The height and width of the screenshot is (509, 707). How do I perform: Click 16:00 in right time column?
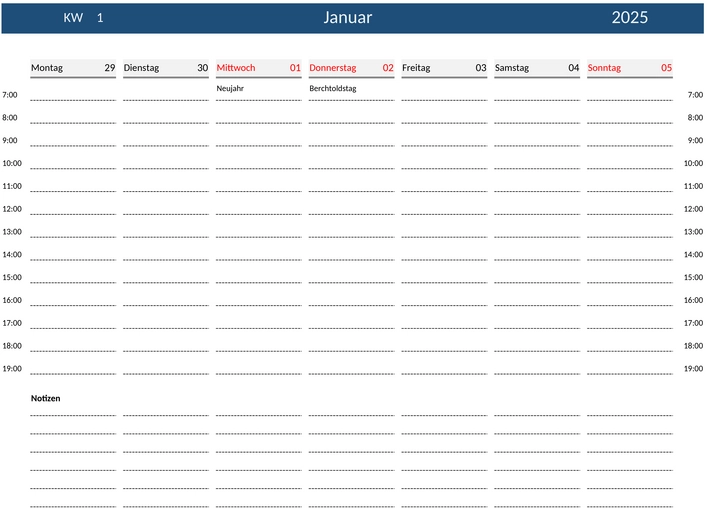(693, 300)
